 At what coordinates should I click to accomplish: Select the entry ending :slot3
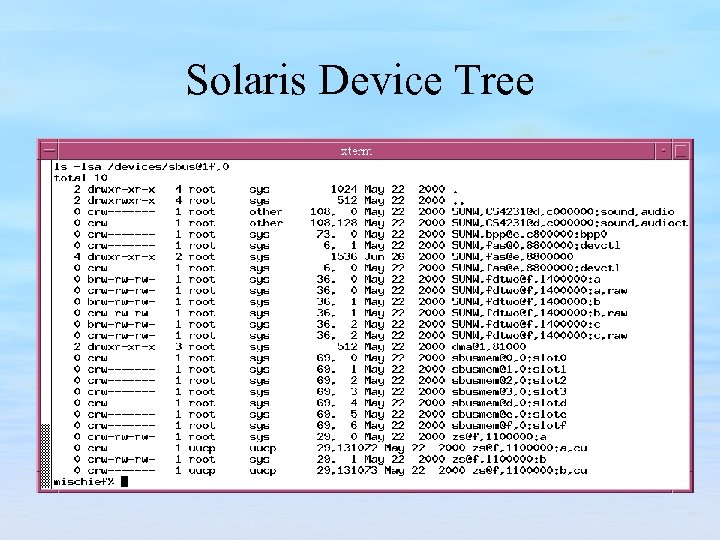pos(509,392)
